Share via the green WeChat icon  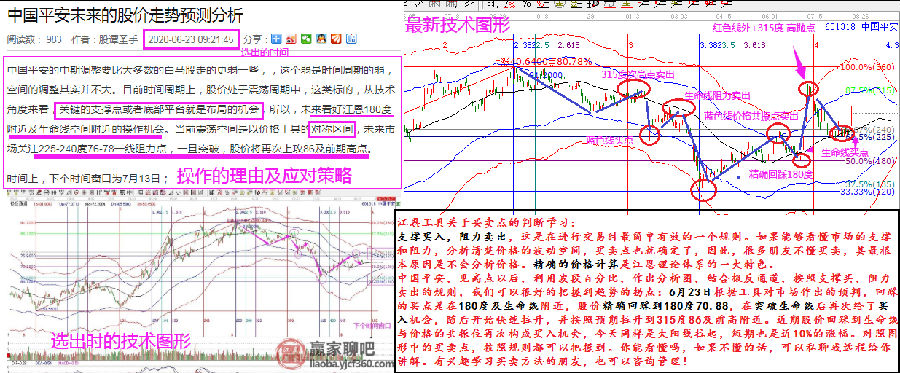coord(306,39)
